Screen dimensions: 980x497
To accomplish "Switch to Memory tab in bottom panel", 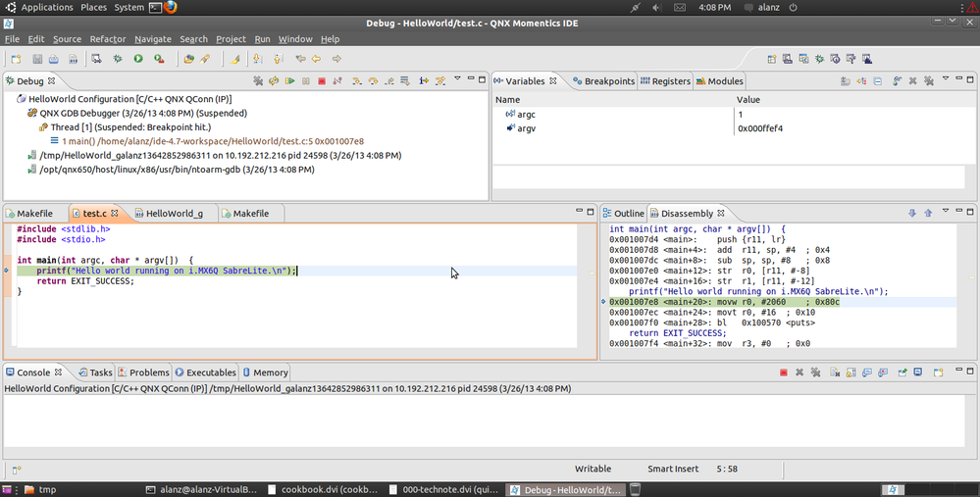I will 265,373.
